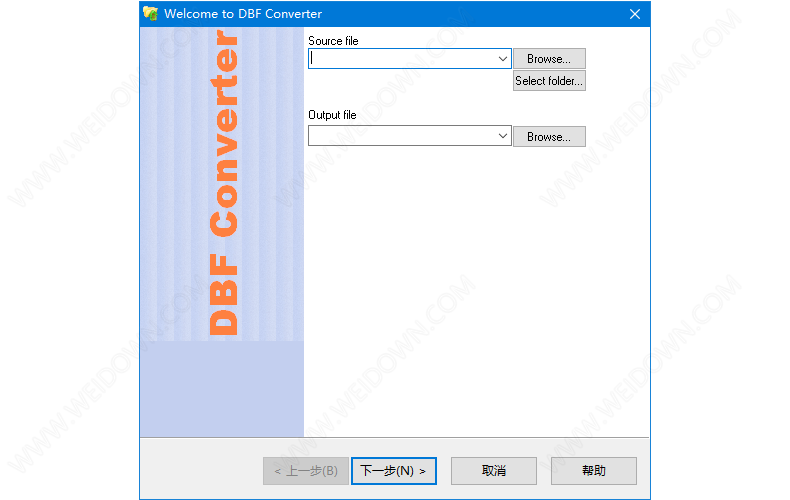Click the Output file label
790x500 pixels.
tap(332, 115)
